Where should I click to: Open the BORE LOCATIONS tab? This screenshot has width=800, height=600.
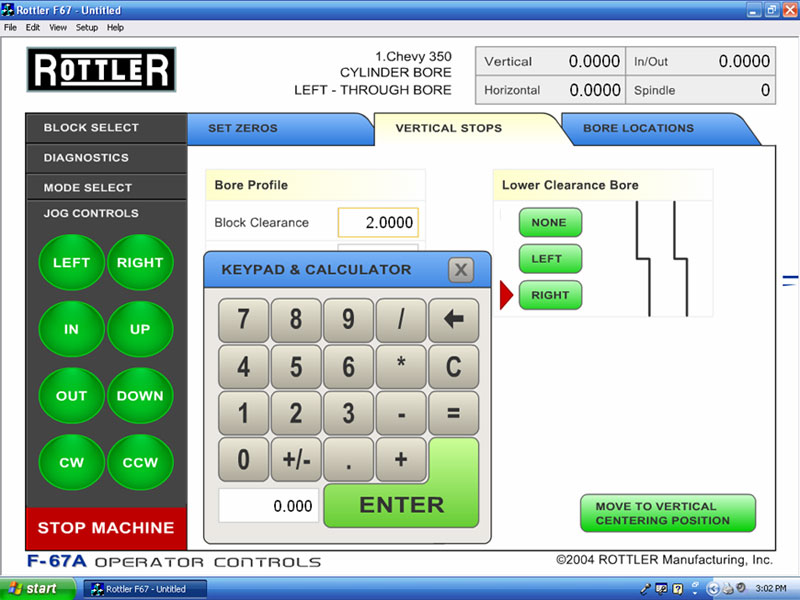pyautogui.click(x=638, y=129)
